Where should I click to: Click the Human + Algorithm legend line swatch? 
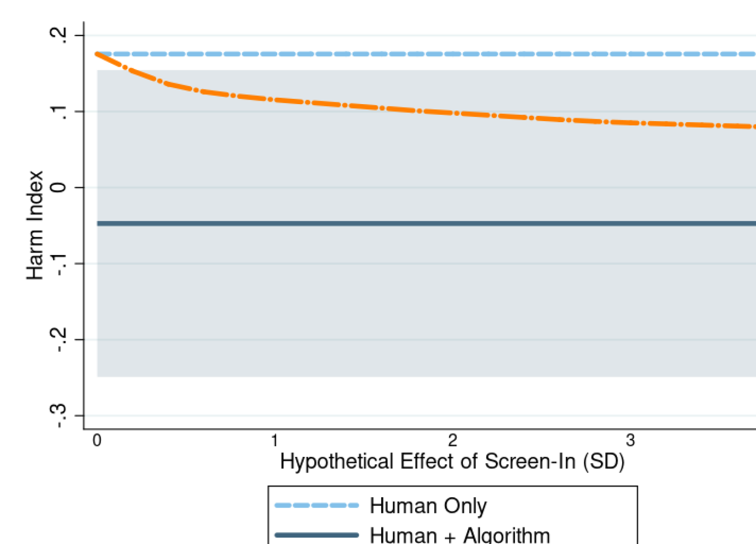tap(316, 535)
